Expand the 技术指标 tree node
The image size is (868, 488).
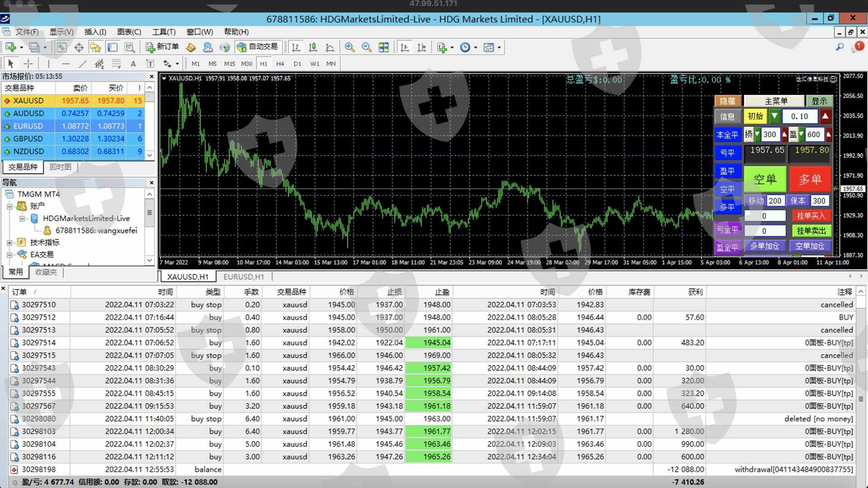click(x=9, y=243)
